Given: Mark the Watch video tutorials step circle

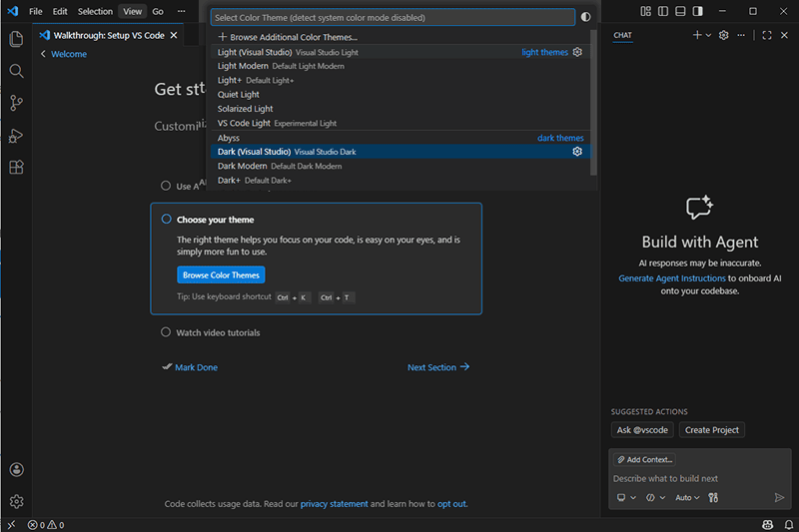Looking at the screenshot, I should pos(166,332).
